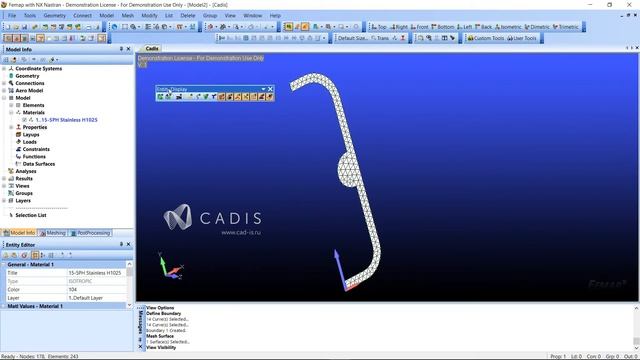Close the Entity Display floating toolbar
The image size is (640, 360).
point(270,89)
